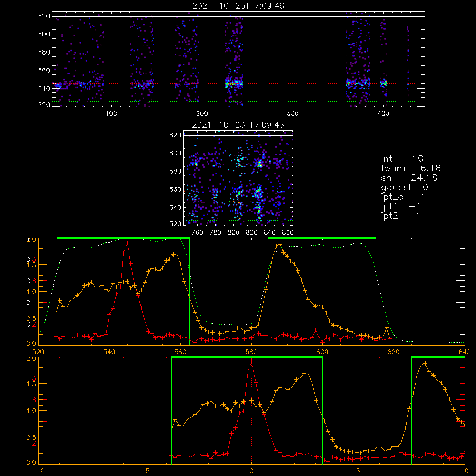
Task: Click x-axis label 860 on the middle image
Action: click(x=288, y=233)
